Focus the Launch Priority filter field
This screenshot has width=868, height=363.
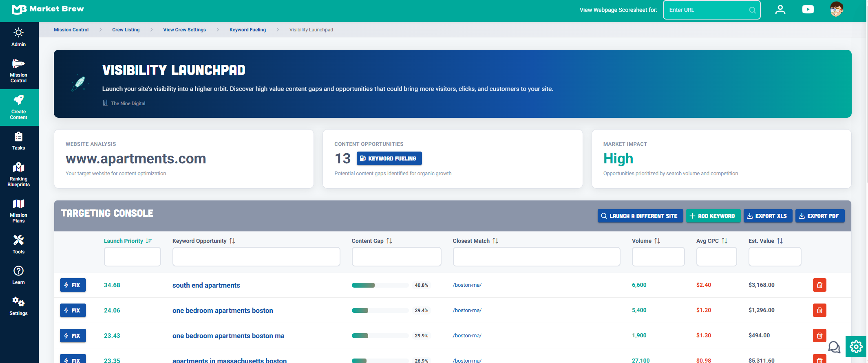point(133,257)
